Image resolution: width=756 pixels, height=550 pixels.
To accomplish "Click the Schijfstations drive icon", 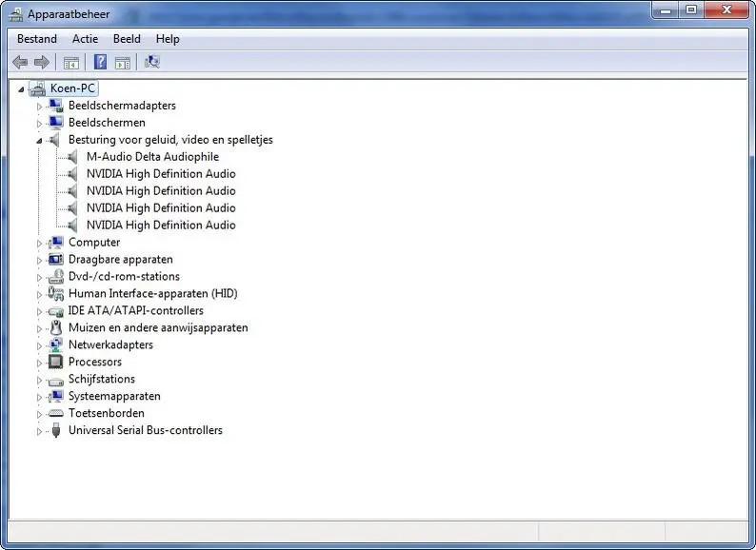I will (x=56, y=381).
